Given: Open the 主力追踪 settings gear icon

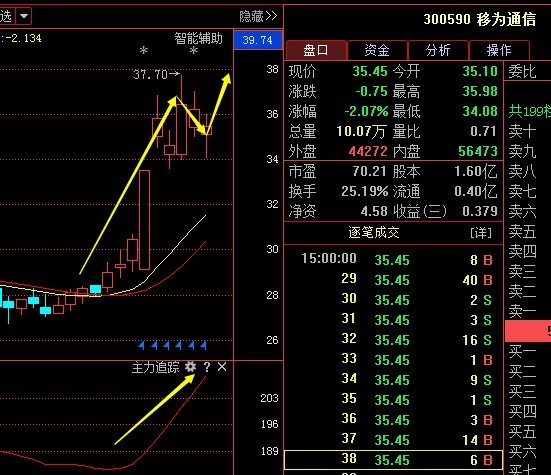Looking at the screenshot, I should (x=190, y=367).
